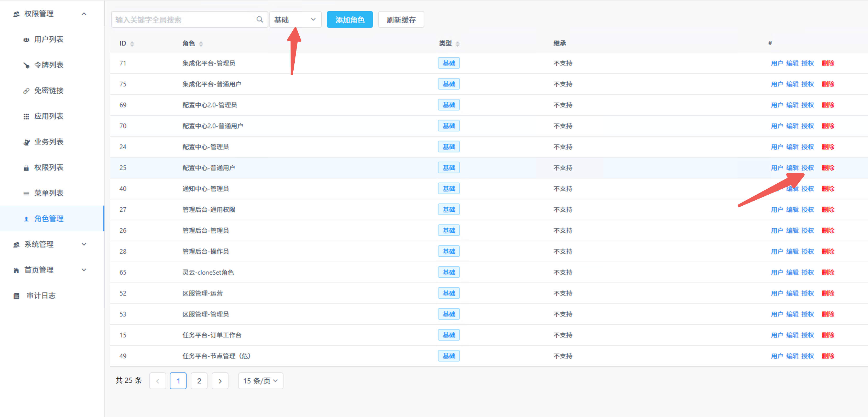
Task: Click the search magnifier icon
Action: click(x=260, y=20)
